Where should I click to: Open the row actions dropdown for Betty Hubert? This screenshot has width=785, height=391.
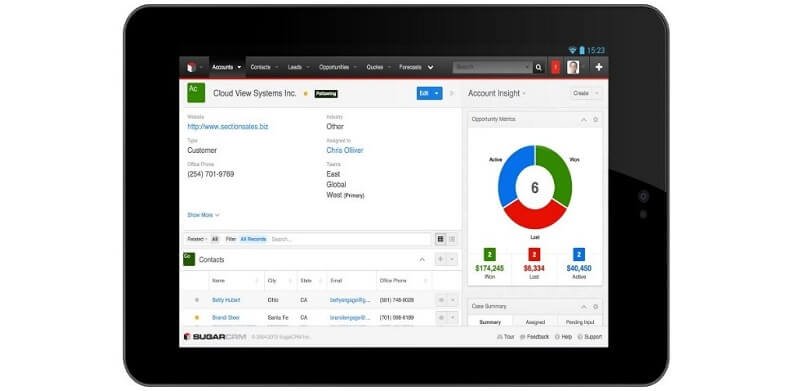(453, 300)
